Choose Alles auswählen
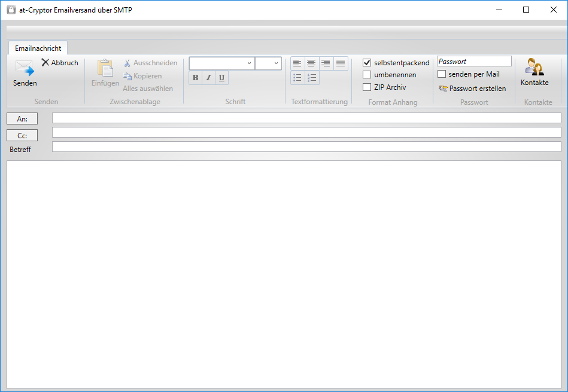The height and width of the screenshot is (392, 568). click(x=148, y=89)
